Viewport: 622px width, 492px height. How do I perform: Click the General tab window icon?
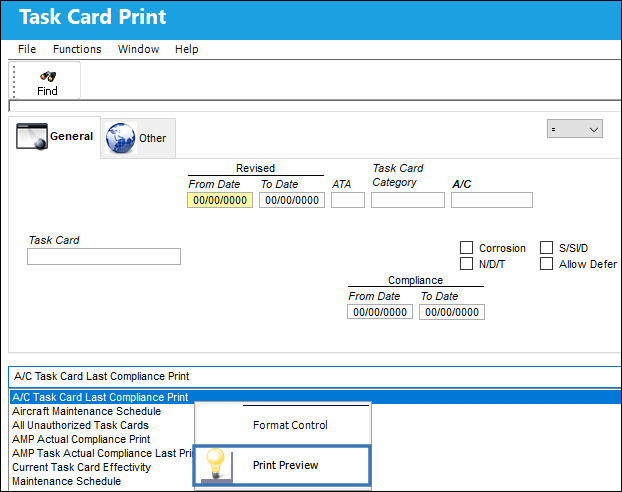(32, 136)
